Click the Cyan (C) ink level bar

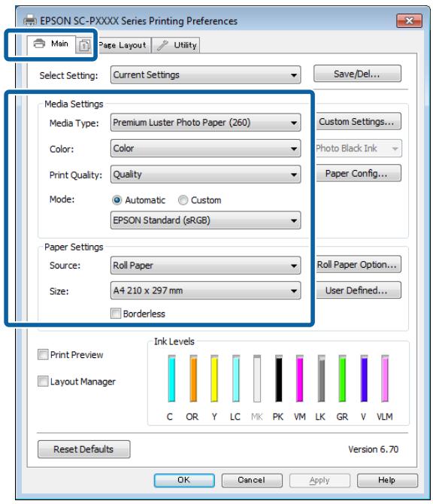pyautogui.click(x=172, y=378)
